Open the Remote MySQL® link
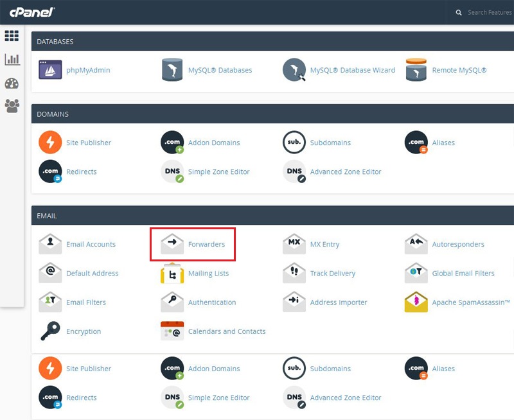514x420 pixels. coord(459,70)
